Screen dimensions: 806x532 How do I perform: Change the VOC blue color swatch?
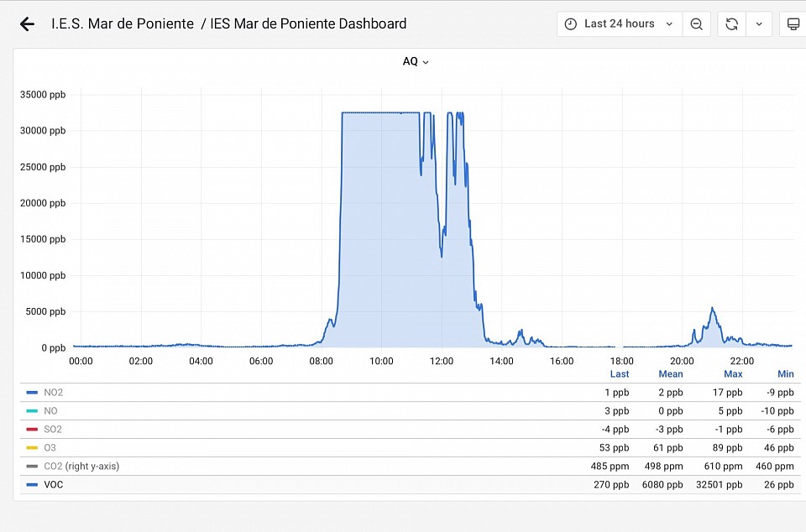[x=32, y=485]
